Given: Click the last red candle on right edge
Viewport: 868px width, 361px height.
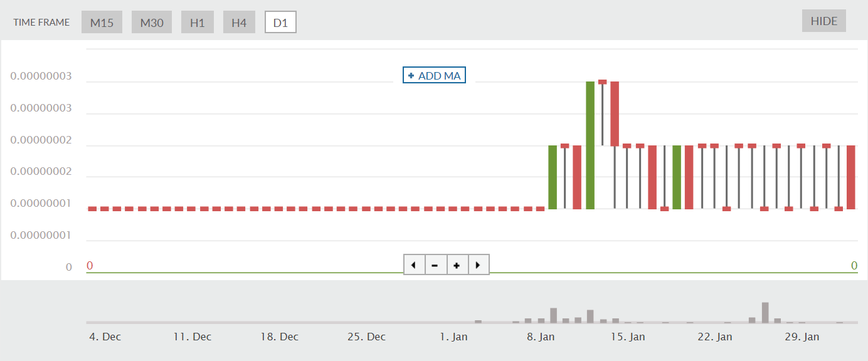Looking at the screenshot, I should coord(851,177).
